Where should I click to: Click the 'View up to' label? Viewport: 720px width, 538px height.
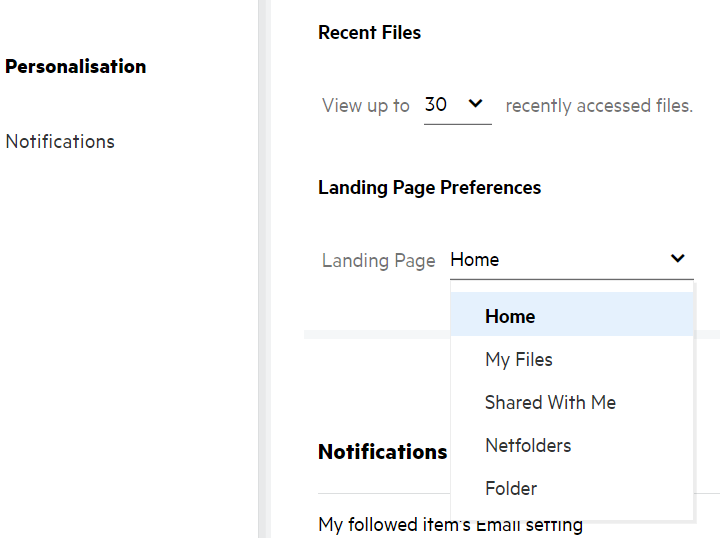click(x=366, y=105)
